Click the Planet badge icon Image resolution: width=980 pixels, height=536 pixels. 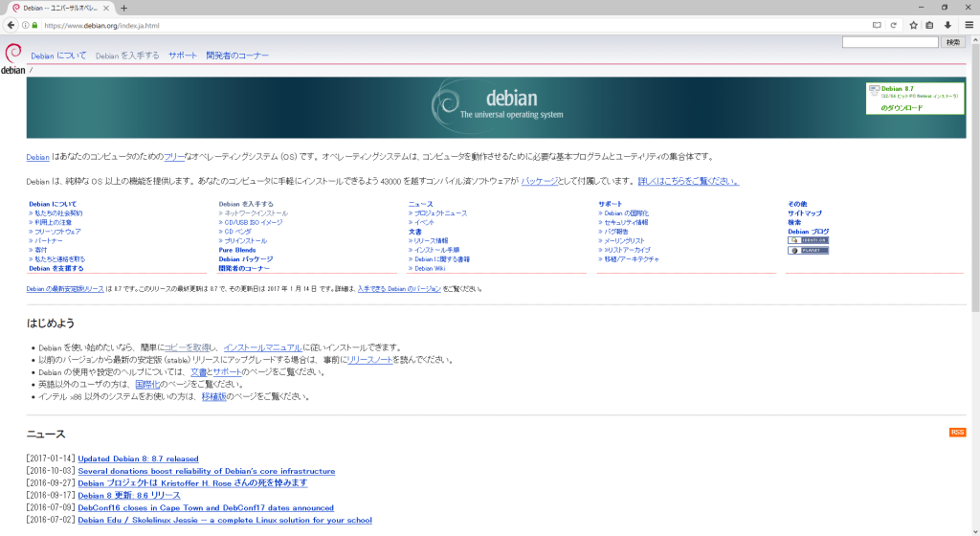808,251
